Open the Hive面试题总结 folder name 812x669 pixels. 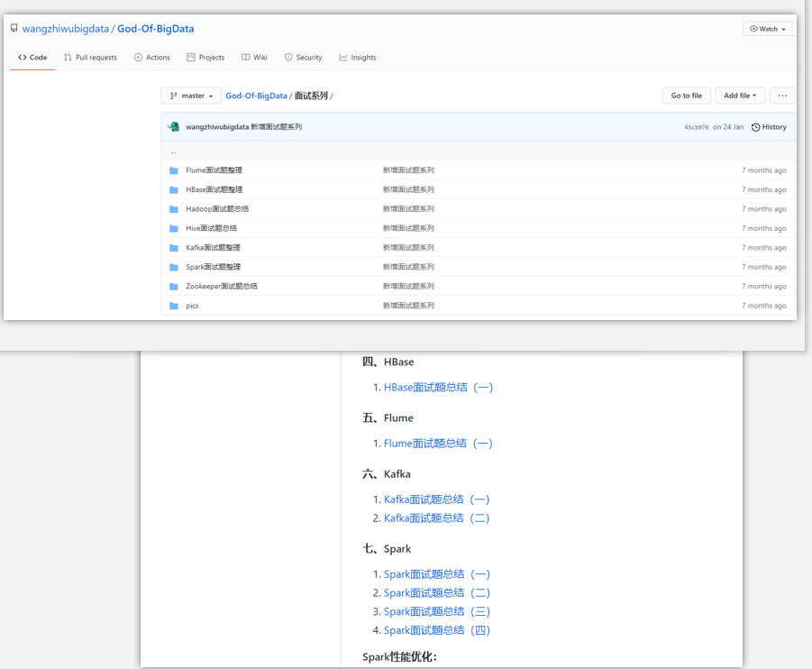click(211, 228)
